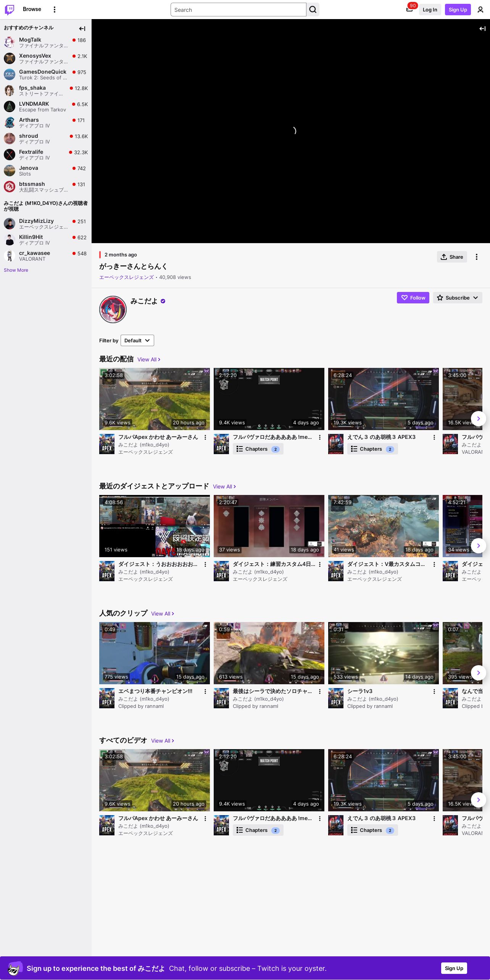Open 最後はシーラで決めたソロチャ clip title
490x980 pixels.
click(x=272, y=691)
